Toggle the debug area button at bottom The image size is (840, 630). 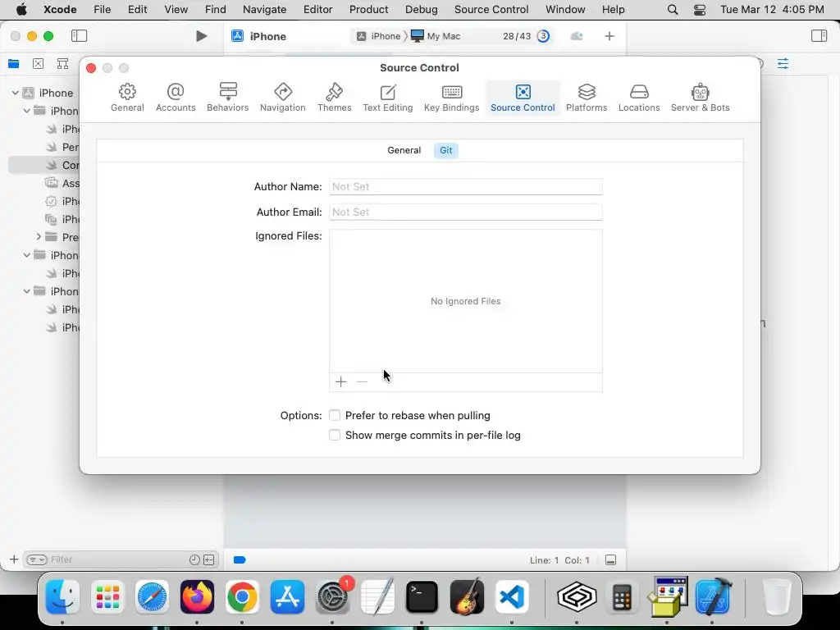point(610,560)
